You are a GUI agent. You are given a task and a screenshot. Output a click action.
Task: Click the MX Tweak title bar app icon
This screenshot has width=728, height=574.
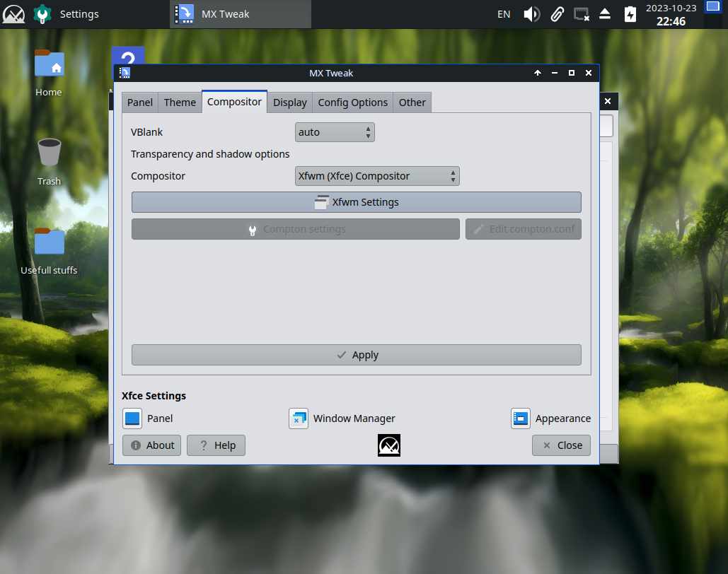[x=125, y=73]
